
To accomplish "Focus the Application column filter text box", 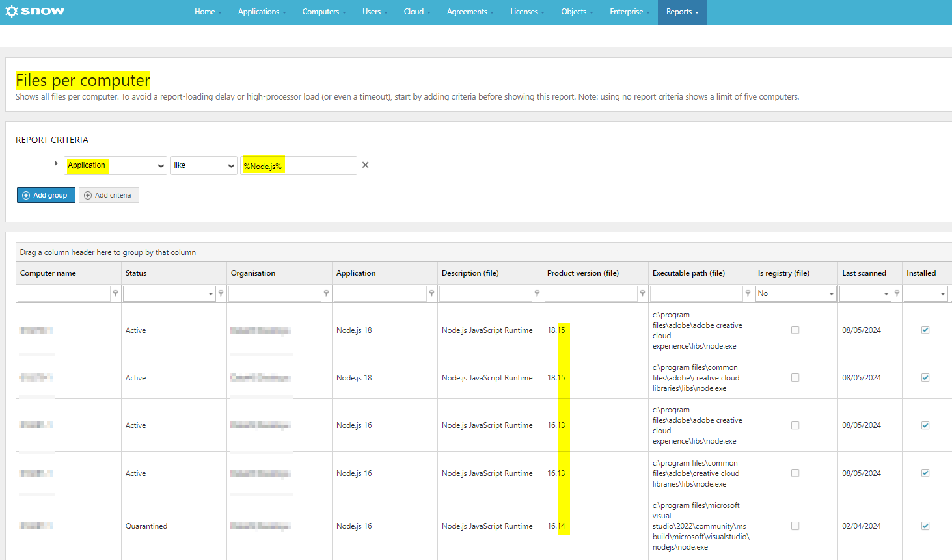I will tap(380, 294).
